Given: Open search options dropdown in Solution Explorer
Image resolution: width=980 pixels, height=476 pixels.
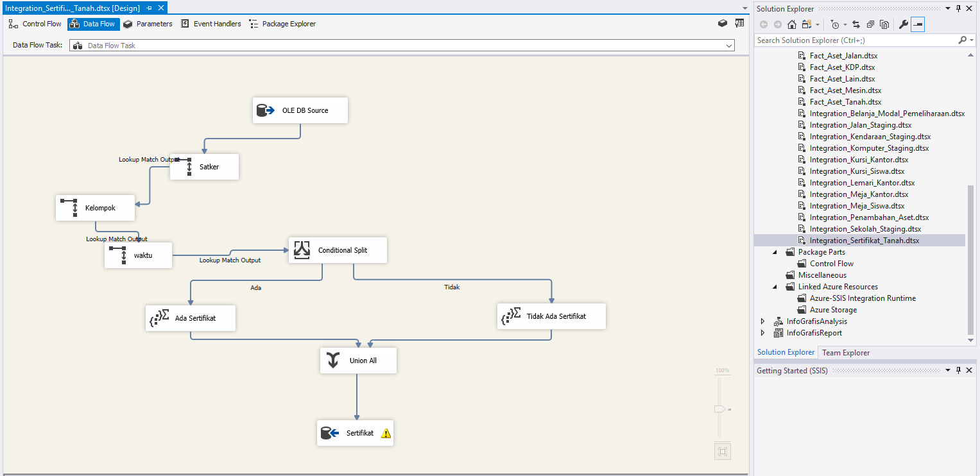Looking at the screenshot, I should (970, 40).
